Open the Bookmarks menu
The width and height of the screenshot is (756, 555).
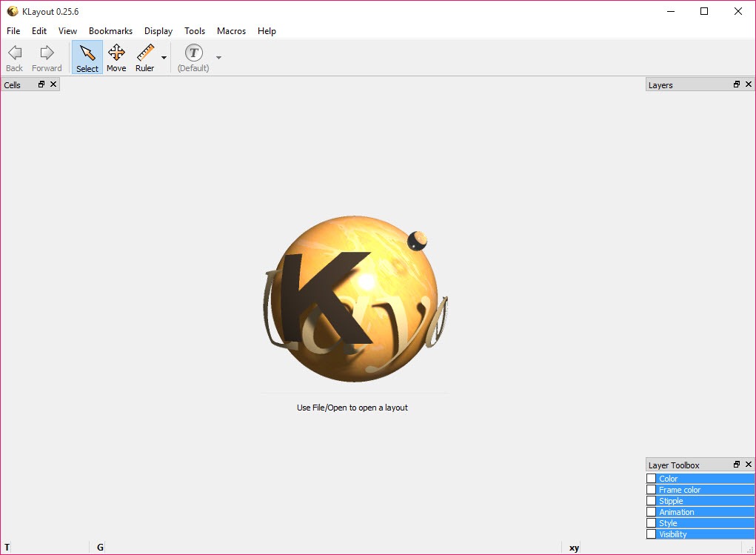110,31
